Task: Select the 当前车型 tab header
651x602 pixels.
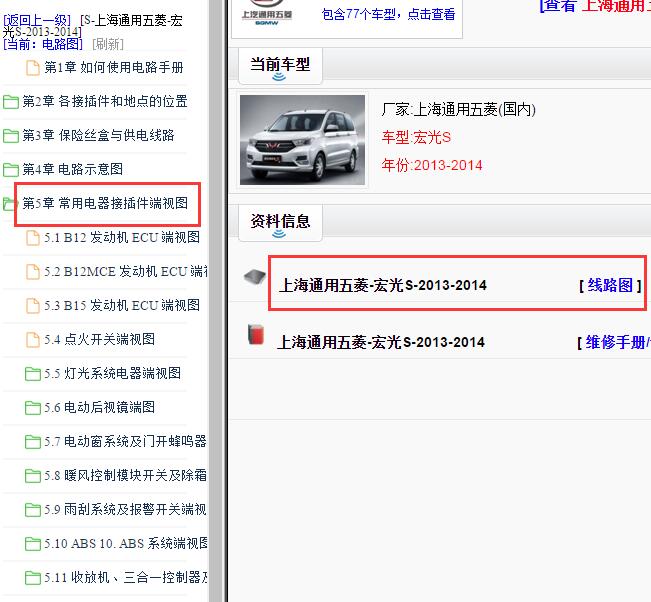Action: pyautogui.click(x=280, y=66)
